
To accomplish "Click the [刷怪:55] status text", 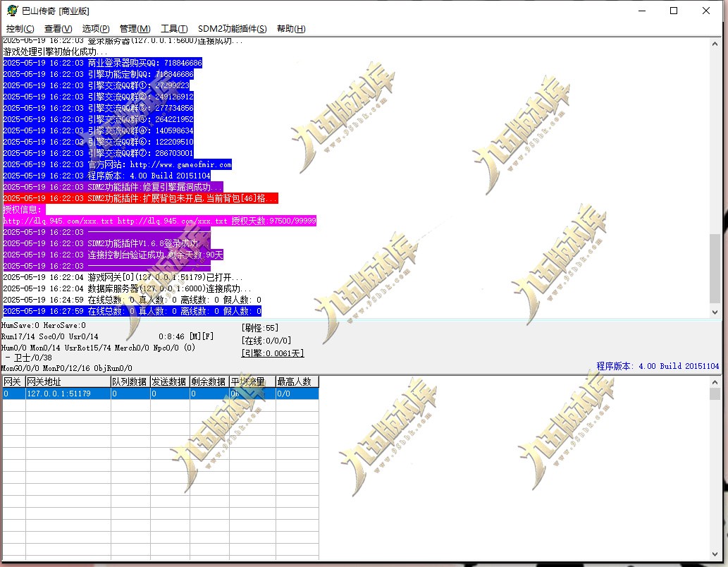I will 260,328.
